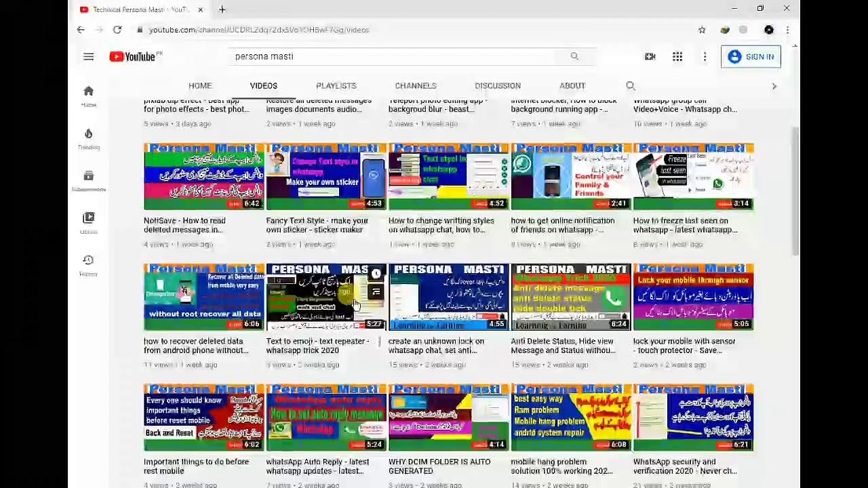Open 'WHY DCIM FOLDER IS AUTO GENERATED' title
This screenshot has height=488, width=868.
pyautogui.click(x=439, y=466)
